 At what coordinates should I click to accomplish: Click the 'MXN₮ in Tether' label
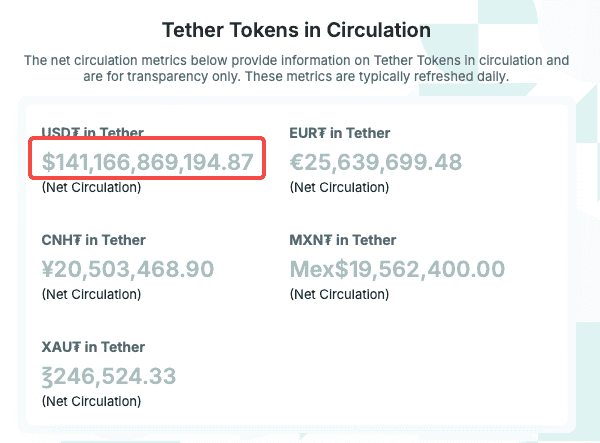point(342,240)
